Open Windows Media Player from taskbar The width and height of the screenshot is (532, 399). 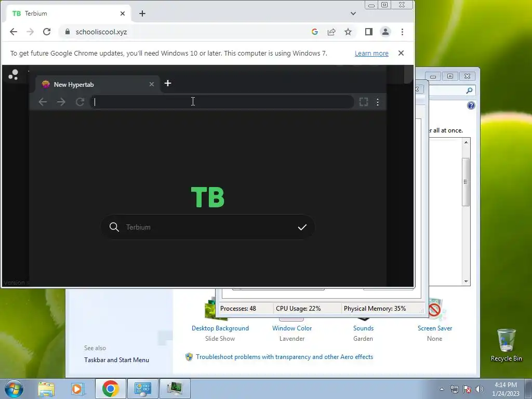click(x=78, y=389)
